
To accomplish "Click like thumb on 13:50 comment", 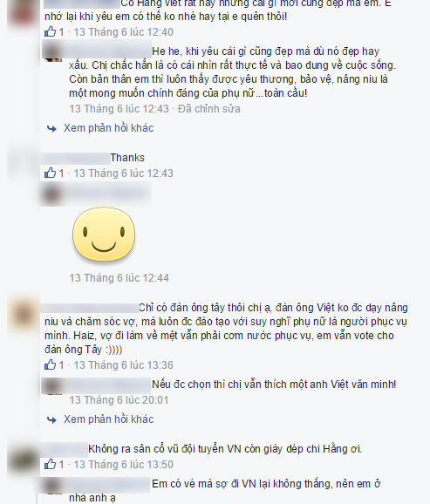I will [51, 464].
